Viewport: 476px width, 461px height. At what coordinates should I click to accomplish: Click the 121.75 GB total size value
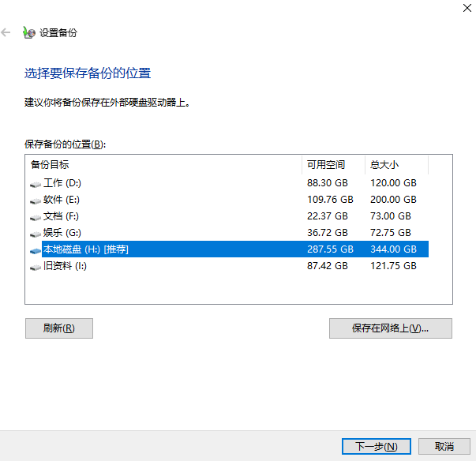click(x=393, y=266)
